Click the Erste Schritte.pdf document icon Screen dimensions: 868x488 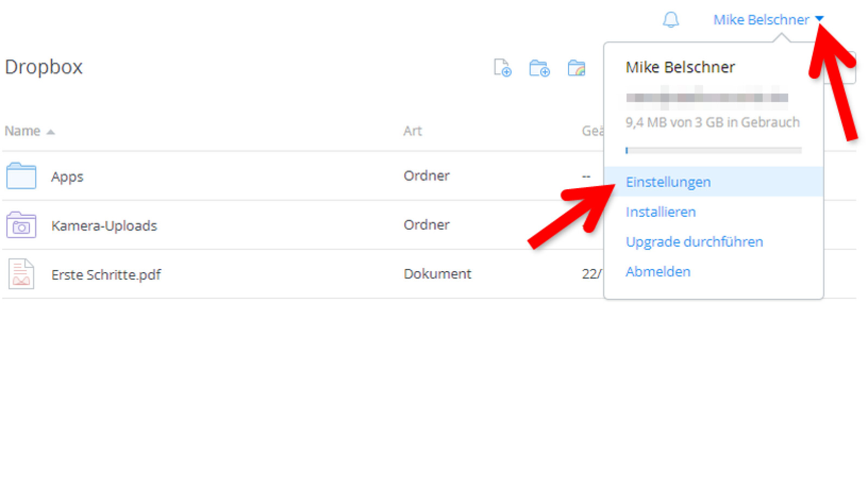pos(21,274)
